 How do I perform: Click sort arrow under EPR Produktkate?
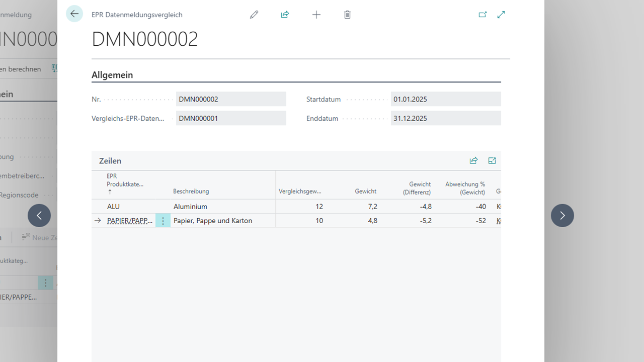pyautogui.click(x=110, y=192)
